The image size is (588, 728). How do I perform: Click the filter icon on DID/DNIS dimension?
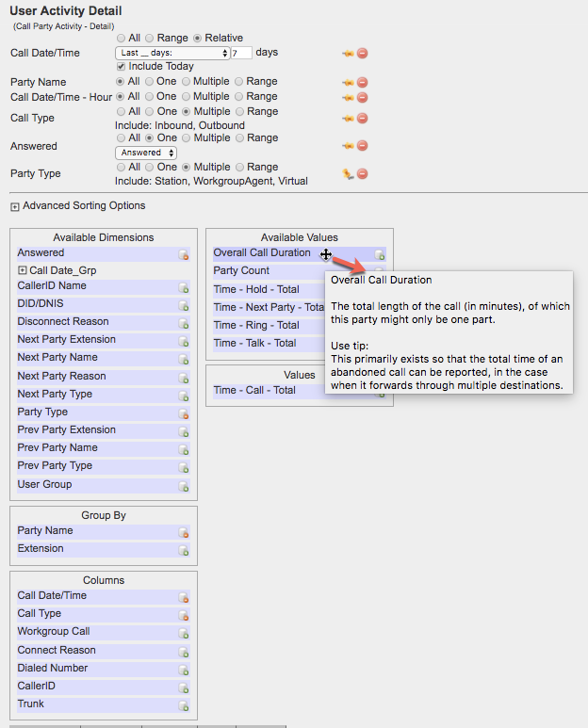tap(185, 304)
